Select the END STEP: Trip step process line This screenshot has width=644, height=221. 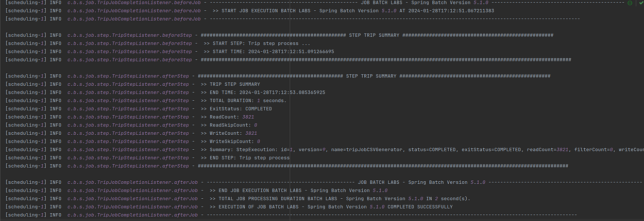click(147, 158)
